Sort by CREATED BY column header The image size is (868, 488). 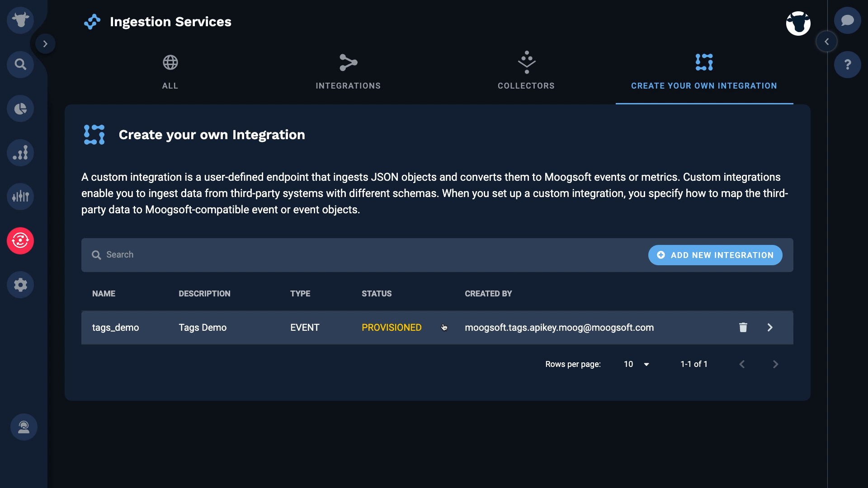point(488,294)
